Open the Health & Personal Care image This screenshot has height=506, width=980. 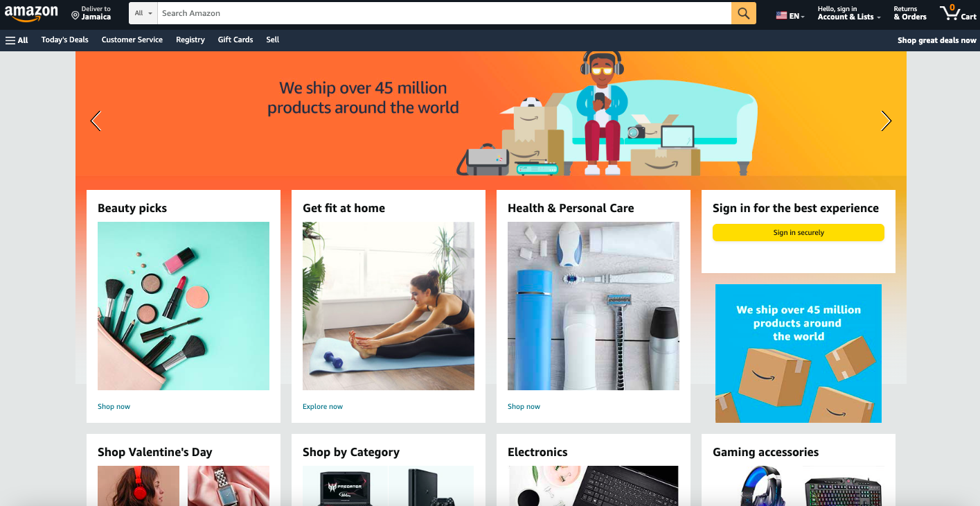(594, 306)
